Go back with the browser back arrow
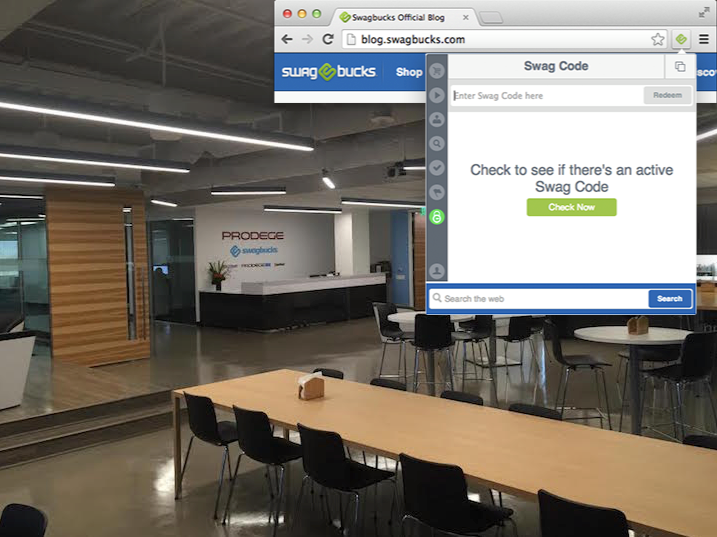717x537 pixels. 287,39
